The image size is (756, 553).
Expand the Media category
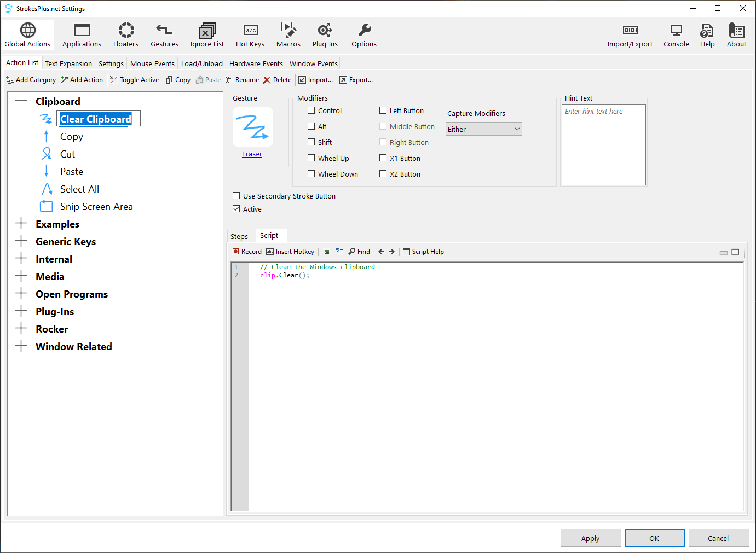[x=21, y=276]
